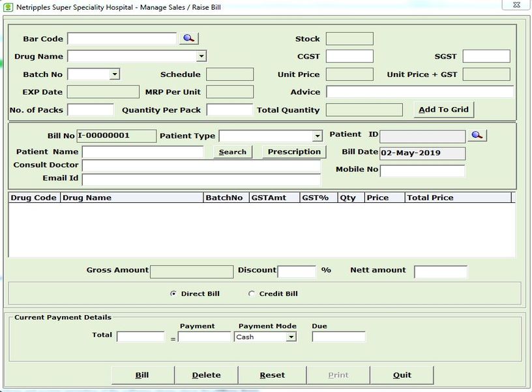Click the Nett amount field
532x392 pixels.
click(x=440, y=271)
